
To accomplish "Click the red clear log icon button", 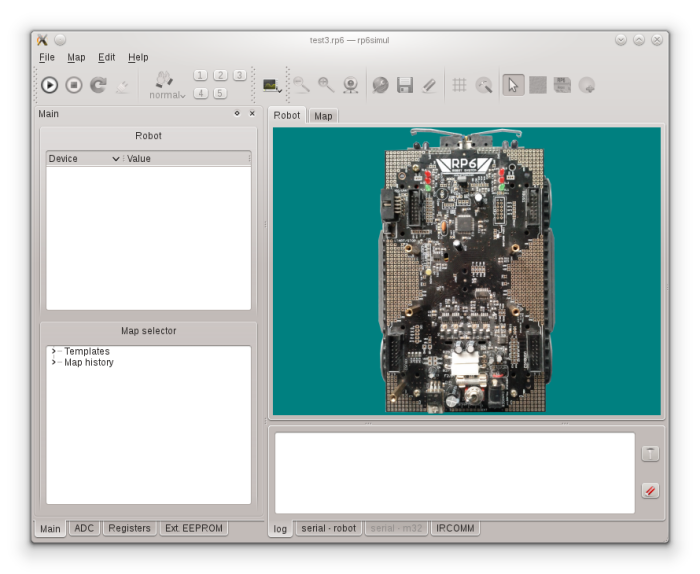I will (650, 491).
